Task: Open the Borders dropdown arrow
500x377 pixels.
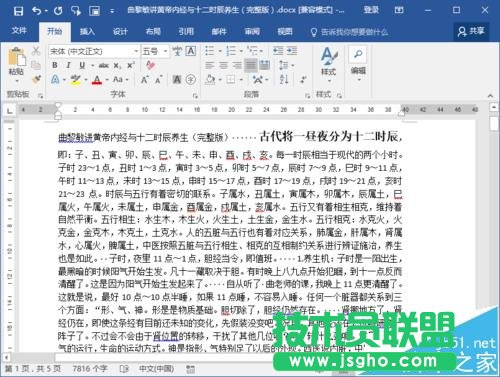Action: 241,79
